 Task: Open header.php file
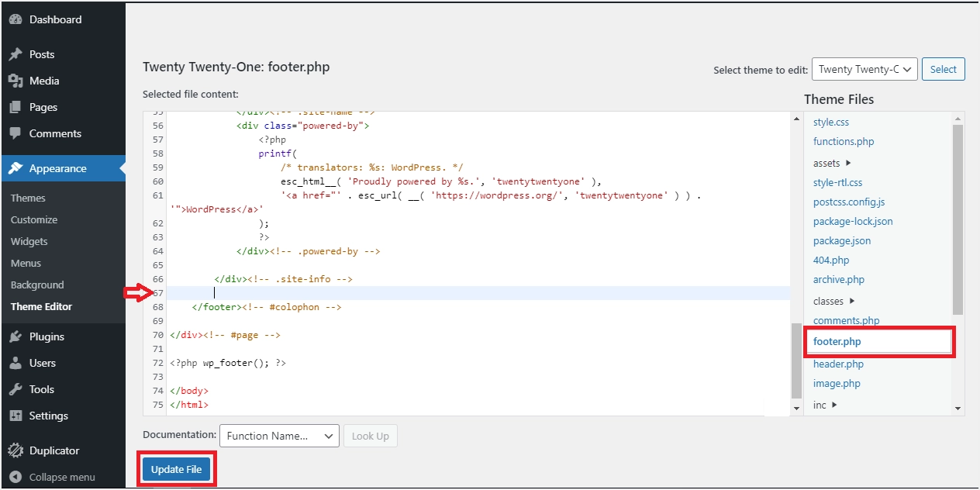pyautogui.click(x=838, y=364)
